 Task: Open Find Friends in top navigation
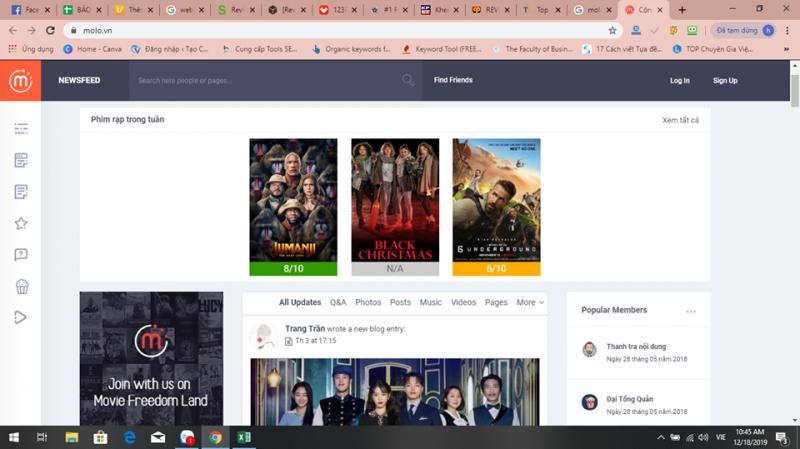[x=453, y=80]
